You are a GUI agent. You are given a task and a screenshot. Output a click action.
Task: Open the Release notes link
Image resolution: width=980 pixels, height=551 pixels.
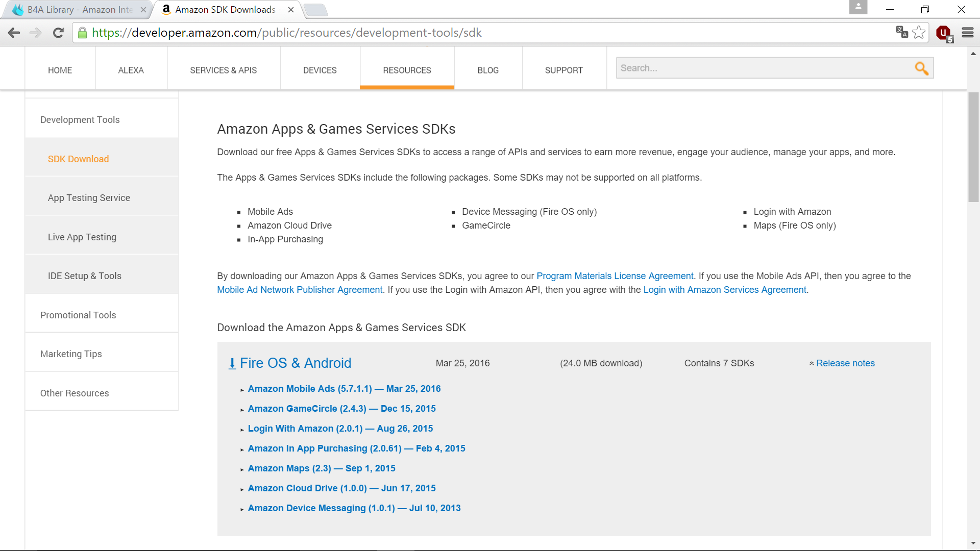click(x=845, y=363)
